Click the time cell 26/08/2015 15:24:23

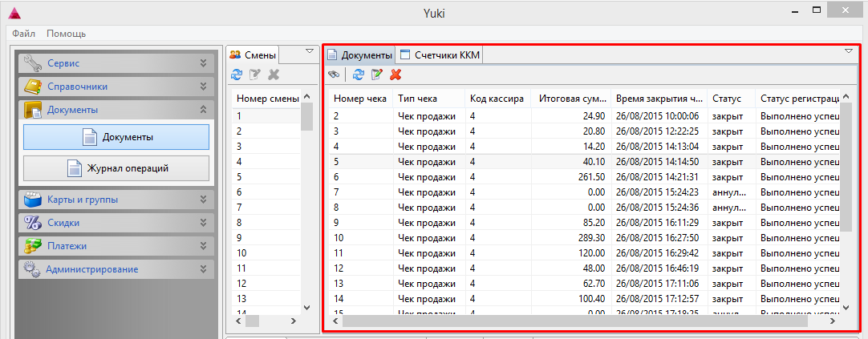(658, 192)
